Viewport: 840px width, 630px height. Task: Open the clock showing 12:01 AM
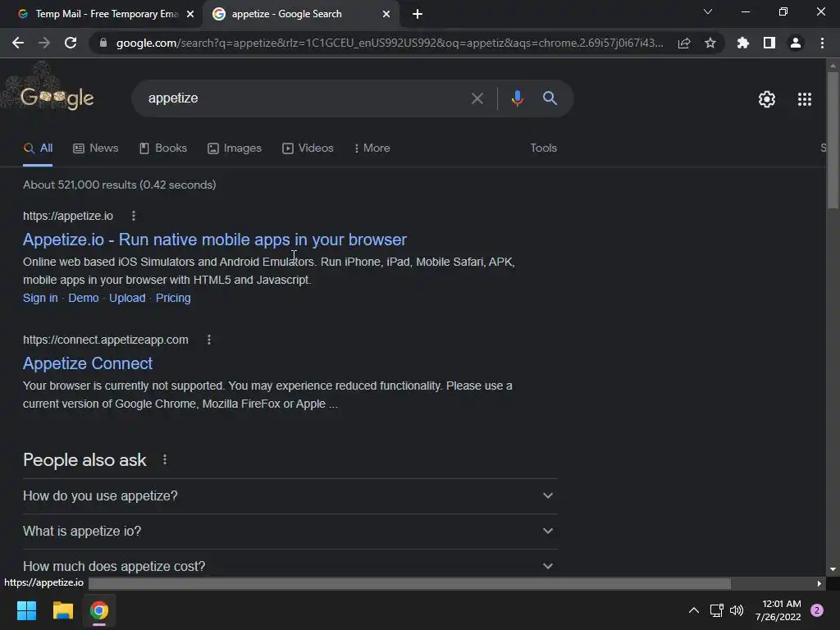tap(778, 610)
